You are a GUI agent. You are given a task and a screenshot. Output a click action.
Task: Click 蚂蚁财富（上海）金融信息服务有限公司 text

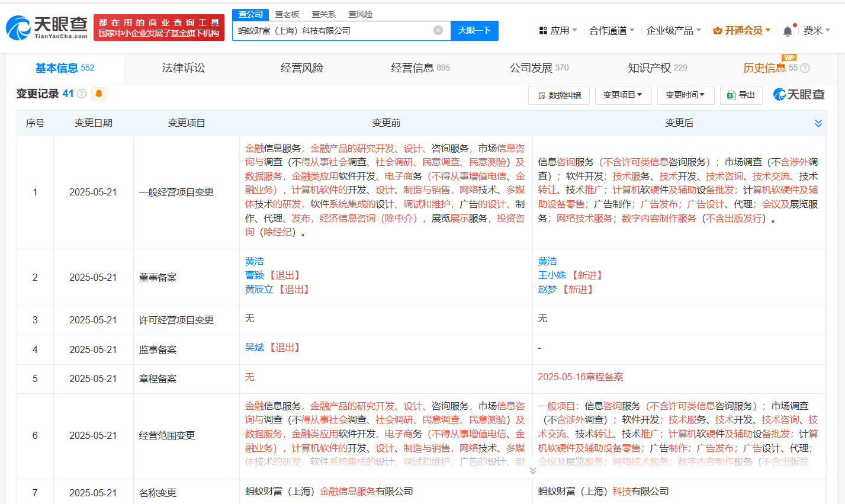[x=329, y=492]
